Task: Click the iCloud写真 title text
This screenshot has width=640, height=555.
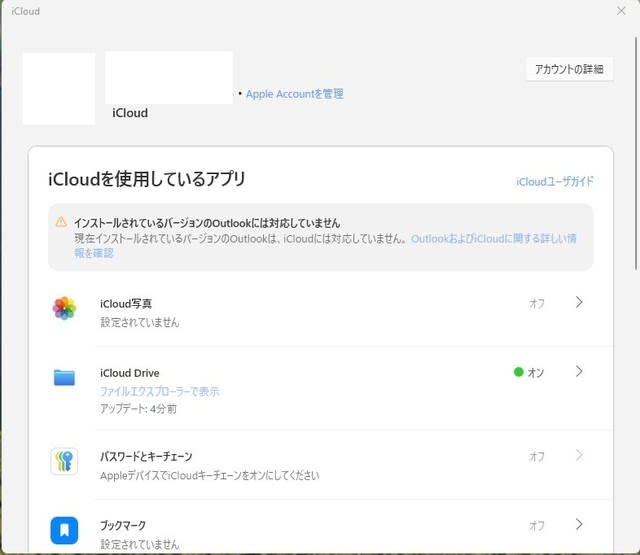Action: point(126,304)
